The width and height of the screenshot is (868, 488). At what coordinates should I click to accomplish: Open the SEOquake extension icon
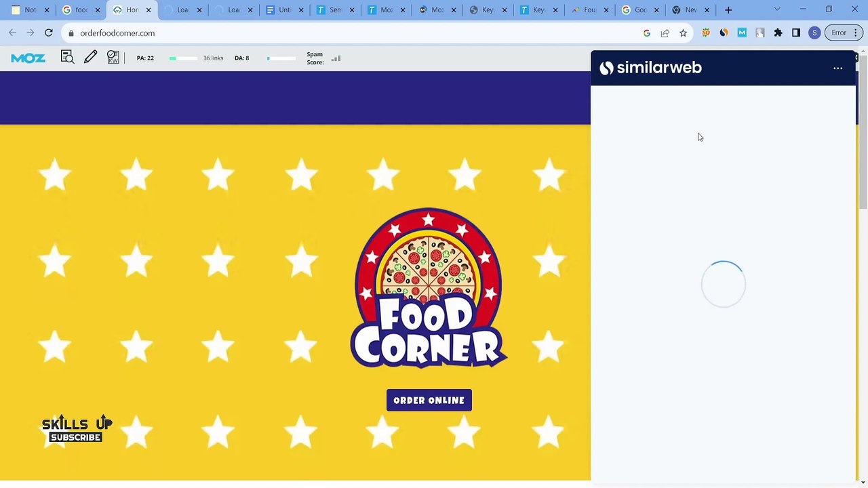pos(706,33)
